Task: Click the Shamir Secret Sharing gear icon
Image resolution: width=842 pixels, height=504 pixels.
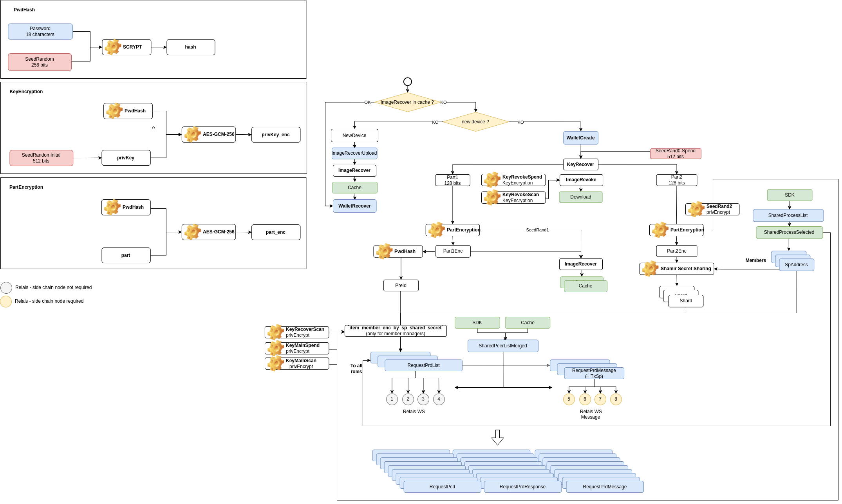Action: [650, 269]
